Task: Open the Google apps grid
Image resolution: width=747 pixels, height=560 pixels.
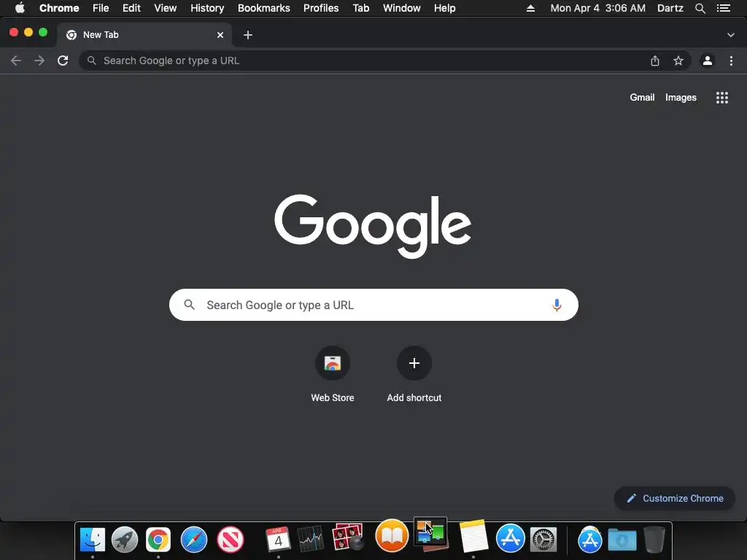Action: 722,98
